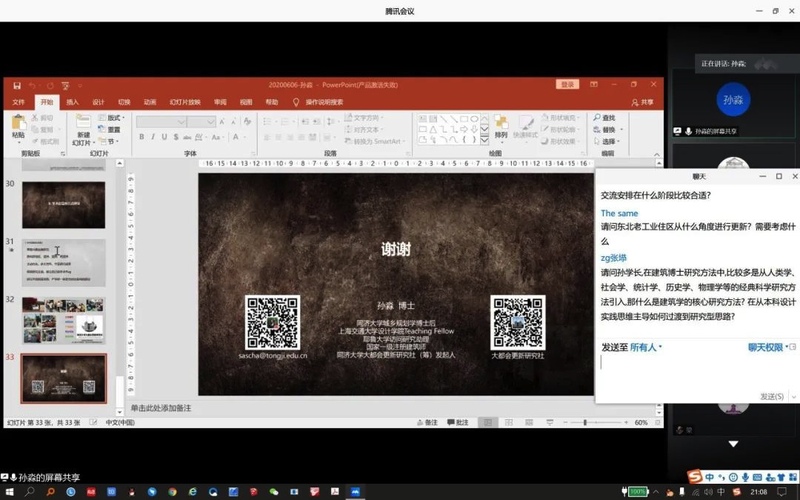This screenshot has height=500, width=800.
Task: Open the font size dropdown
Action: pyautogui.click(x=211, y=121)
